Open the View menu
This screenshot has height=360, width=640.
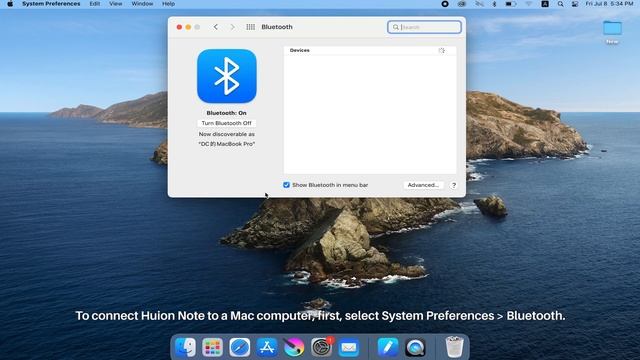click(x=116, y=4)
